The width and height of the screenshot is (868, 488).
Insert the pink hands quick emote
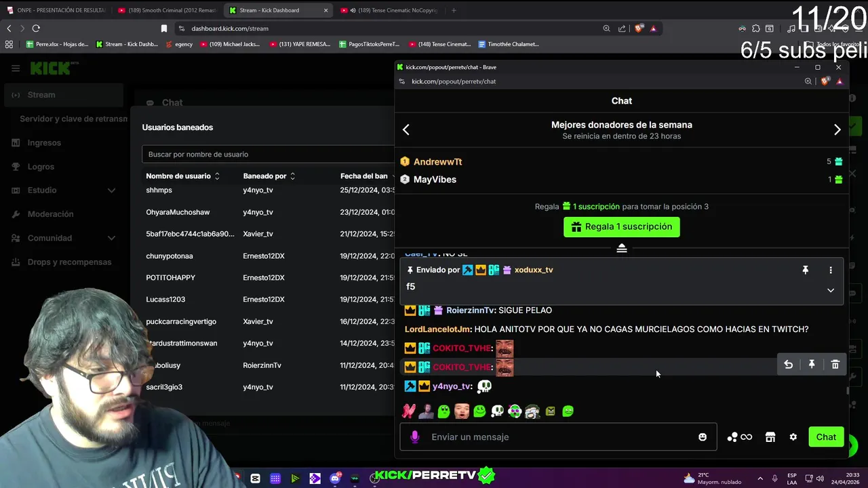click(x=408, y=411)
